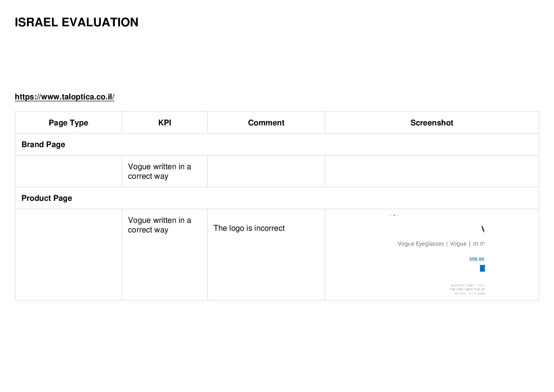
Task: Click the Page Type column header
Action: pos(68,122)
